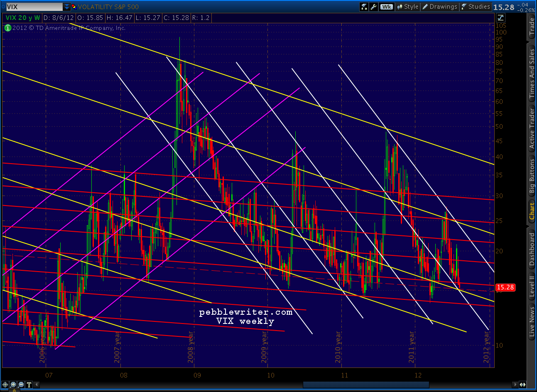Click the zoom out magnifier icon

[21, 385]
